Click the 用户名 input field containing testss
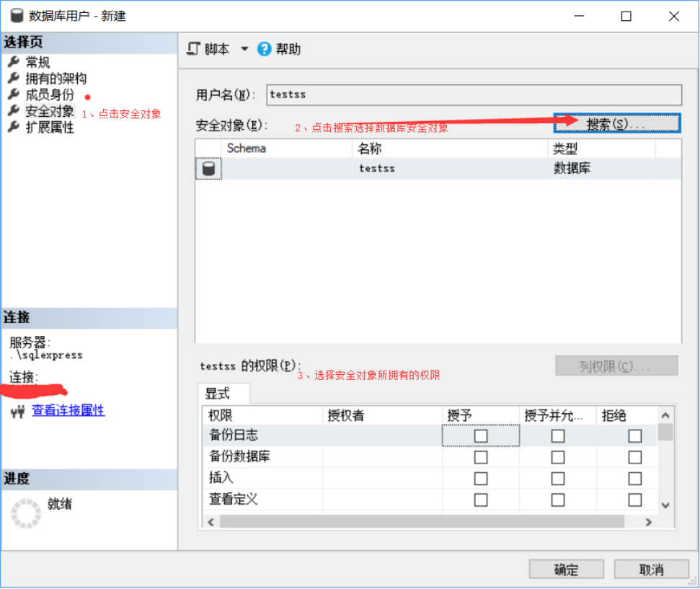 coord(474,94)
